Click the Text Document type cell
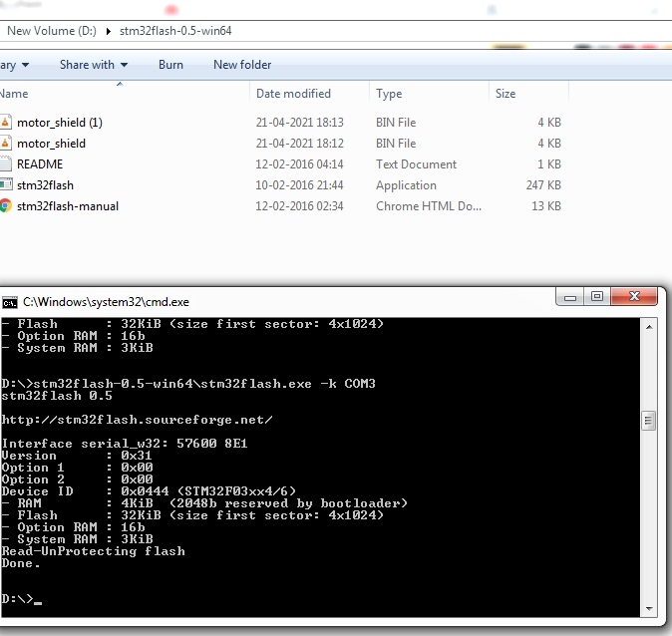Image resolution: width=672 pixels, height=636 pixels. click(x=416, y=164)
